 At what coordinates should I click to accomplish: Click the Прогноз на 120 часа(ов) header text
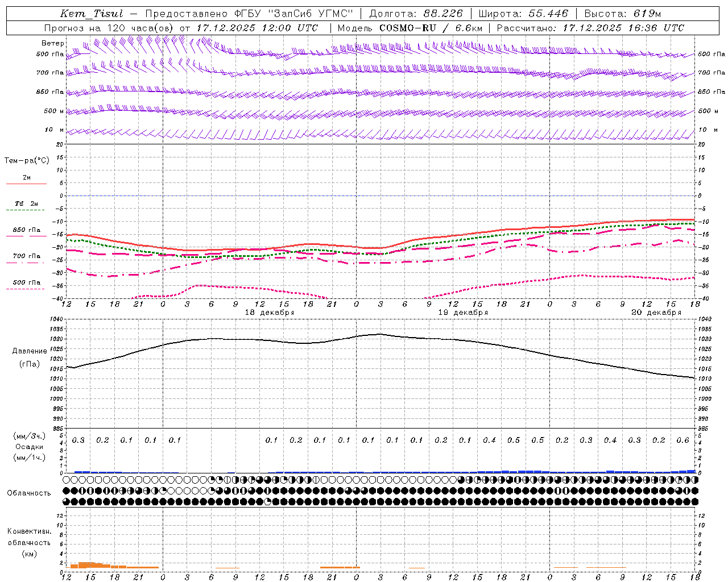(109, 28)
